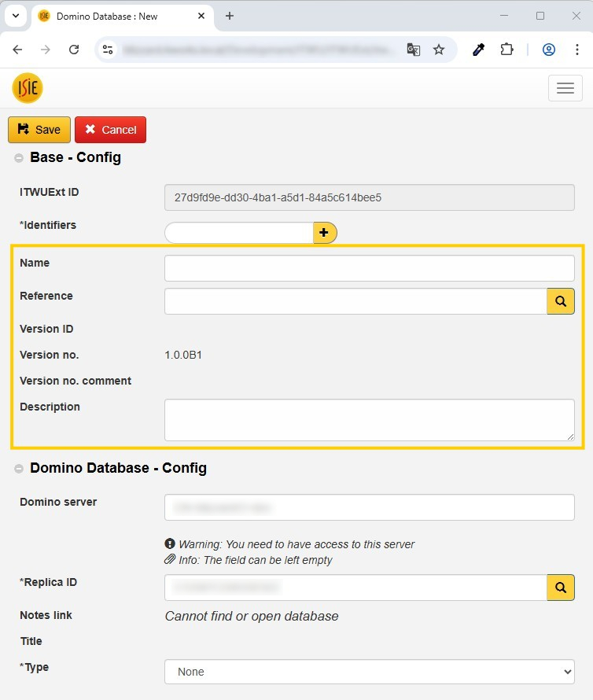Screen dimensions: 593x700
Task: Bookmark this page with the star
Action: (439, 50)
